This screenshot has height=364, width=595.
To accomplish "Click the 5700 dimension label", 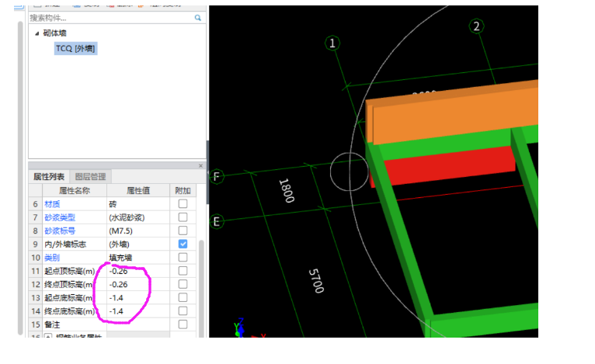I will (316, 281).
